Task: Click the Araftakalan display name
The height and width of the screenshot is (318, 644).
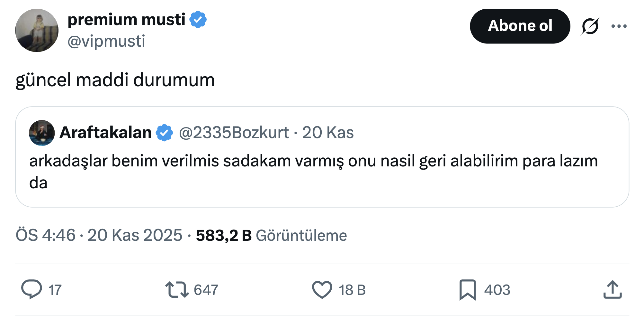Action: [x=105, y=133]
